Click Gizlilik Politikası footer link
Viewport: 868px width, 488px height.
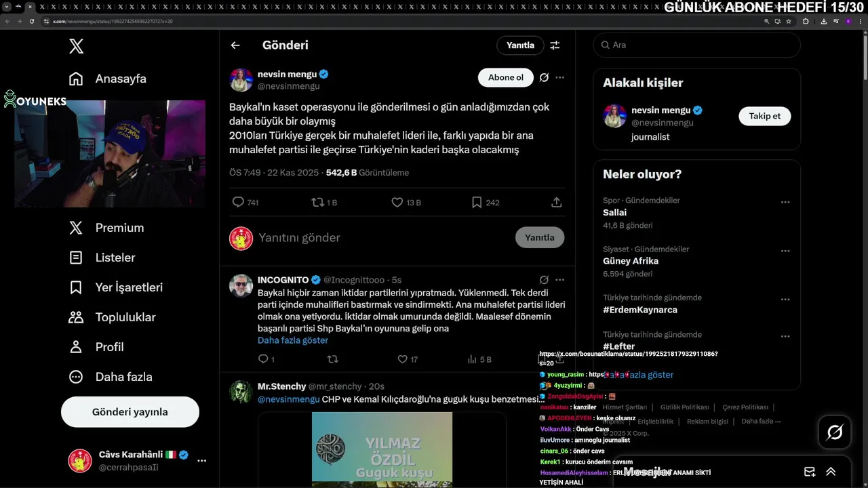684,407
